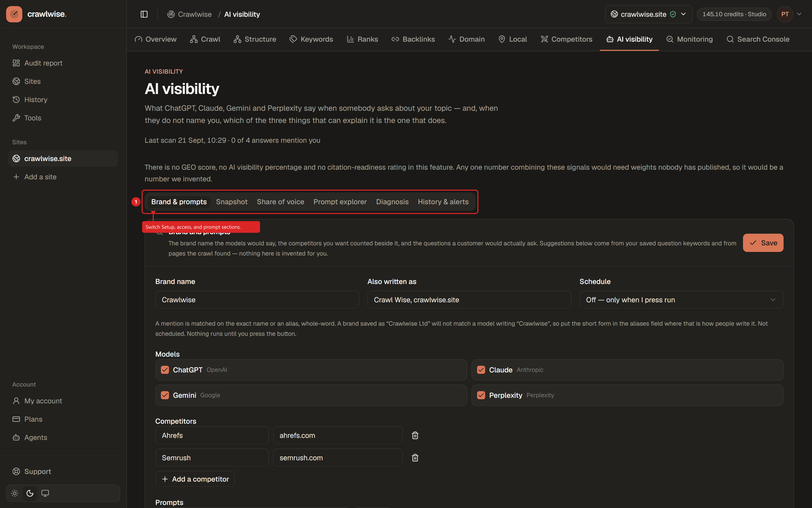Open History in the workspace sidebar
Image resolution: width=812 pixels, height=508 pixels.
63,100
